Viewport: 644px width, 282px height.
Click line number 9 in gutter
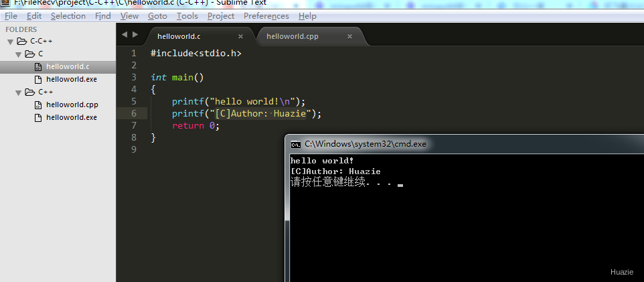click(134, 149)
